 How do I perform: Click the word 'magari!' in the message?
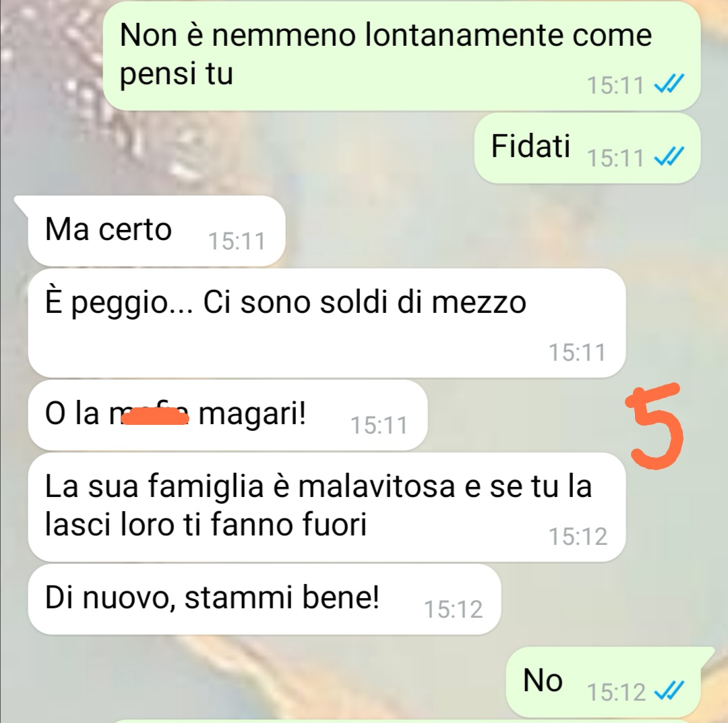tap(253, 413)
